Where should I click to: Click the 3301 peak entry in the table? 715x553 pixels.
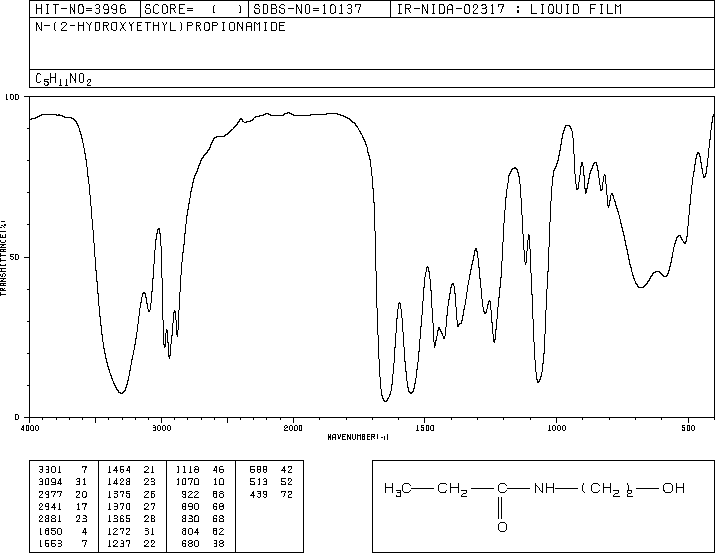pyautogui.click(x=63, y=470)
